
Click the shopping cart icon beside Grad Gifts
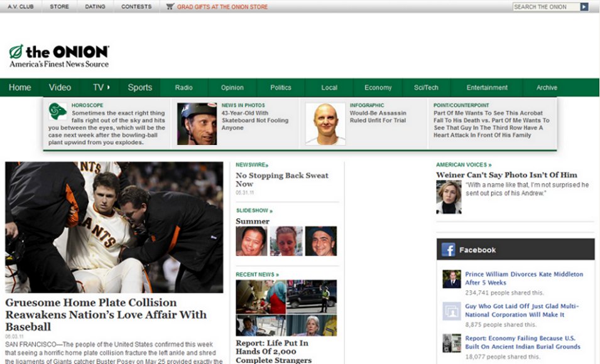168,6
